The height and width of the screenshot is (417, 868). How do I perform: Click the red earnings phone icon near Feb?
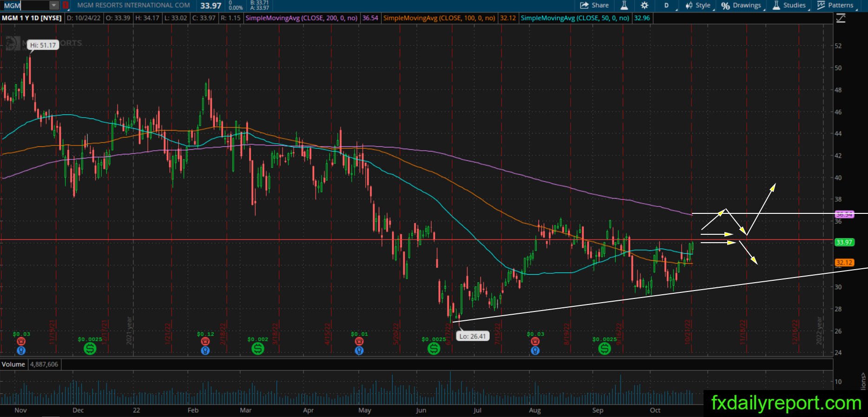(205, 342)
